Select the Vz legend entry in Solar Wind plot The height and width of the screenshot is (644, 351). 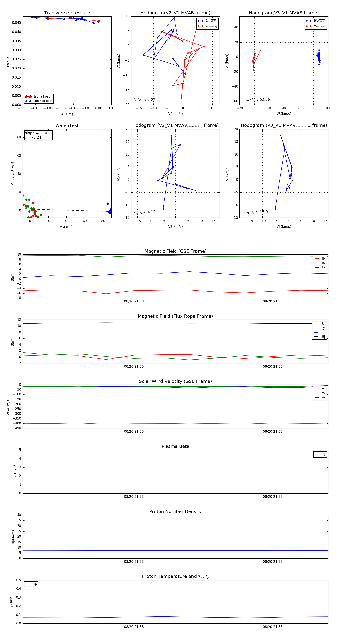320,398
